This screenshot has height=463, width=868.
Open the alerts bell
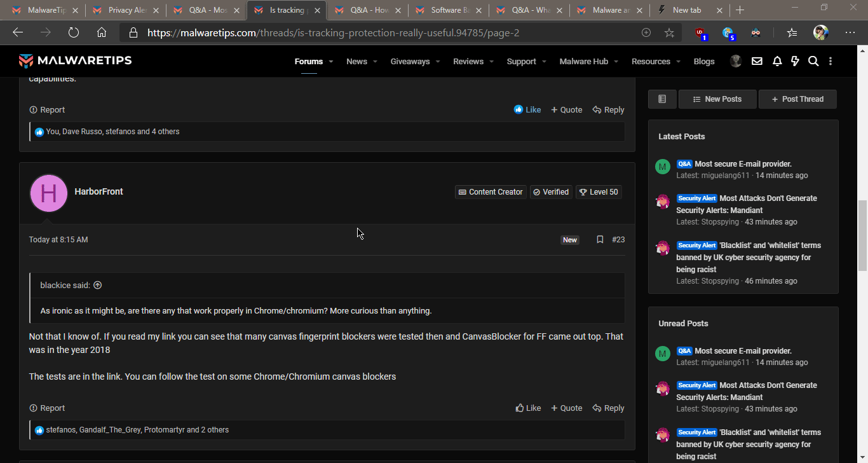click(777, 61)
